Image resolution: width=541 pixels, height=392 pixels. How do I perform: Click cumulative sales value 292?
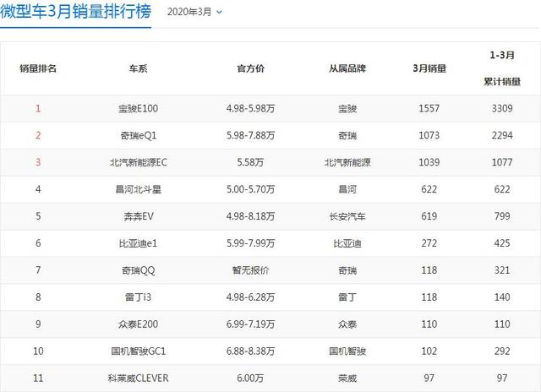pos(502,351)
